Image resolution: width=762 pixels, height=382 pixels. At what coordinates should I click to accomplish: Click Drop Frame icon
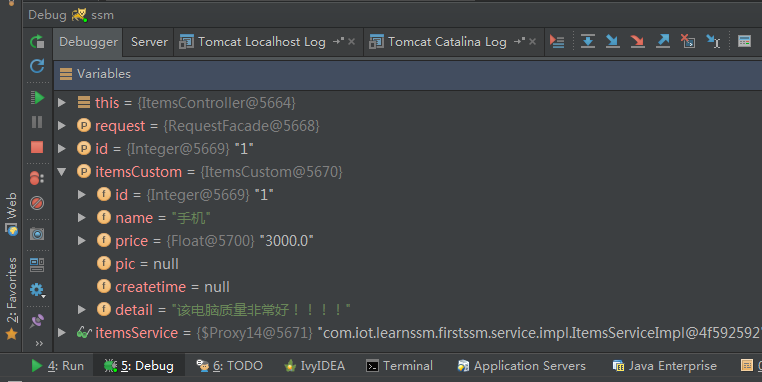tap(688, 41)
